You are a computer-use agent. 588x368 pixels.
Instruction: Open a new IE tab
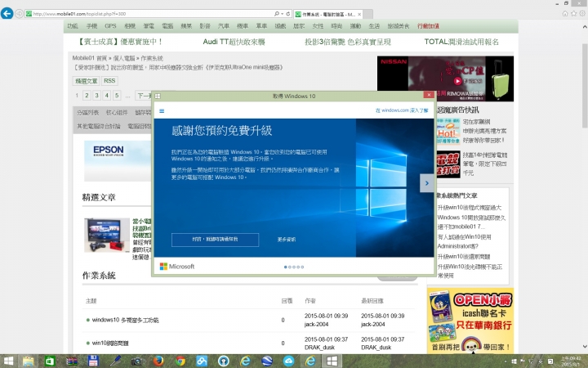click(368, 14)
